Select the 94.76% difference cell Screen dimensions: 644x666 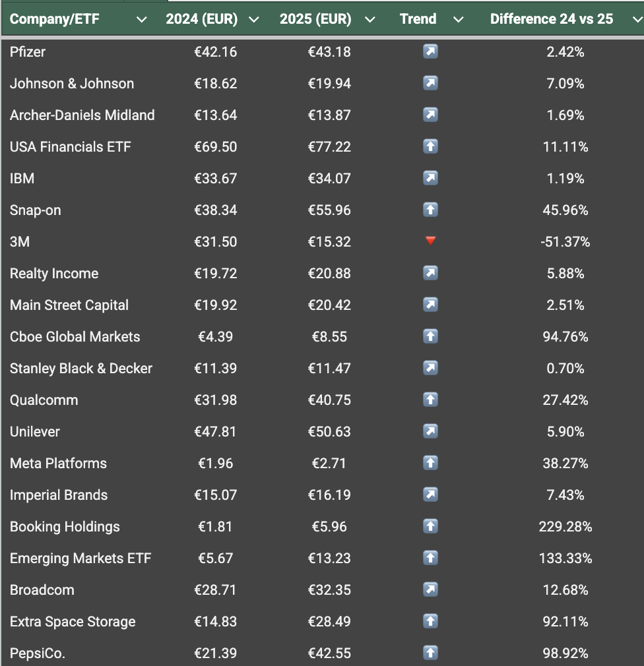click(565, 337)
